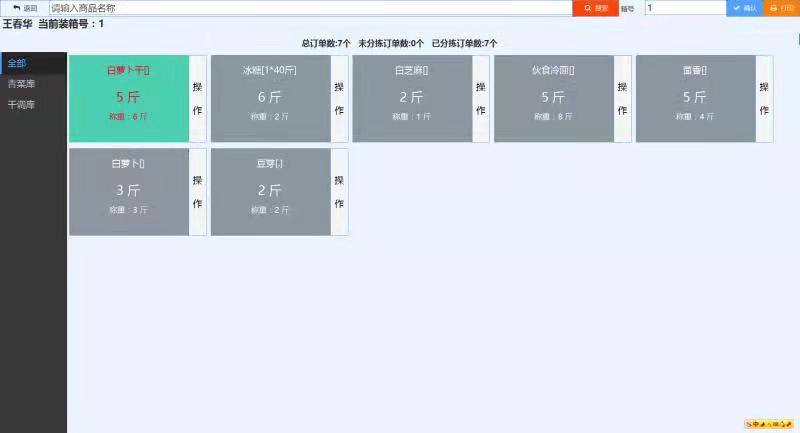Click 操作 beside the 冰糖 card
800x433 pixels.
[x=339, y=98]
